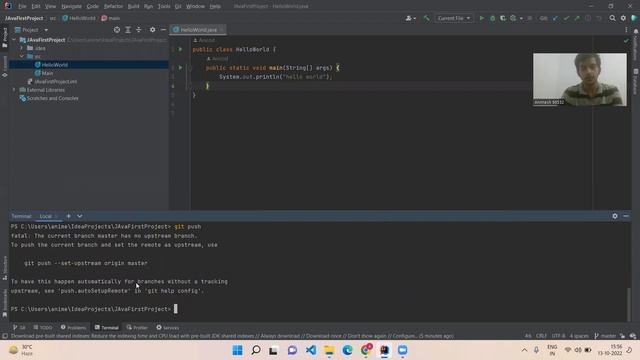Push commits with the green arrow icon

[x=577, y=18]
